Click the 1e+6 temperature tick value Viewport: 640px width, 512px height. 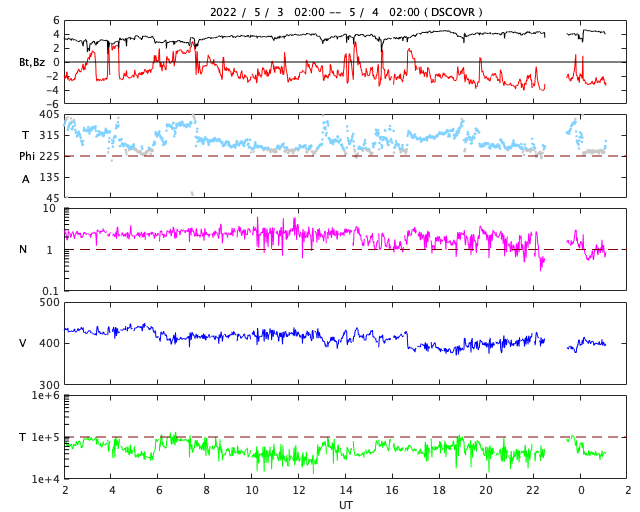pyautogui.click(x=46, y=396)
